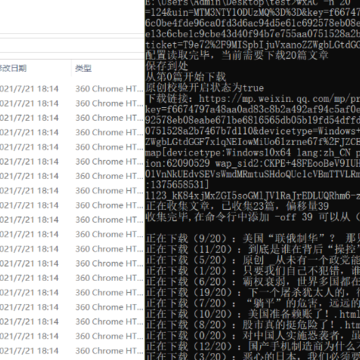
Task: Select the last visible 360 Chrome HT file row
Action: coord(72,351)
